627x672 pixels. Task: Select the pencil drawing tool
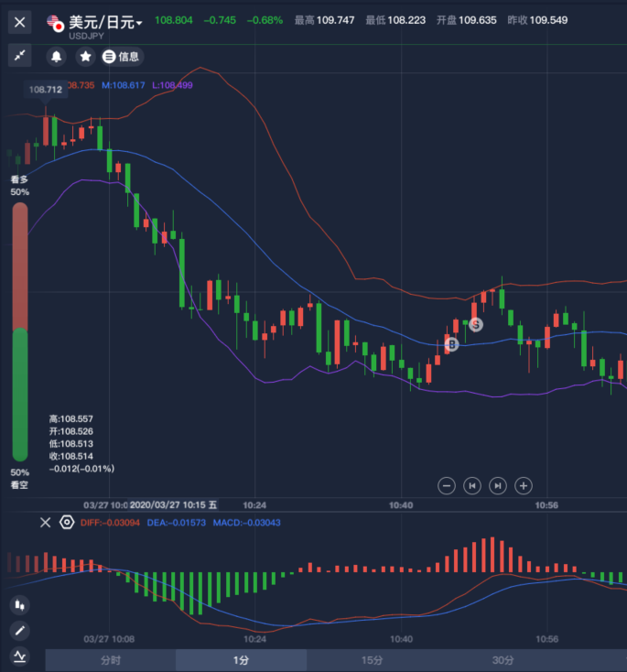20,631
